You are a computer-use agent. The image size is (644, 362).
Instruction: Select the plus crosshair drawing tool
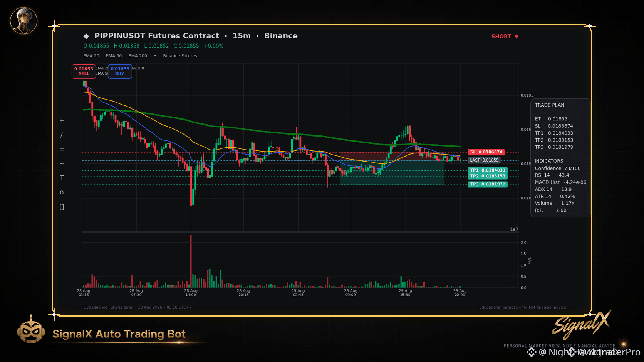click(x=62, y=121)
